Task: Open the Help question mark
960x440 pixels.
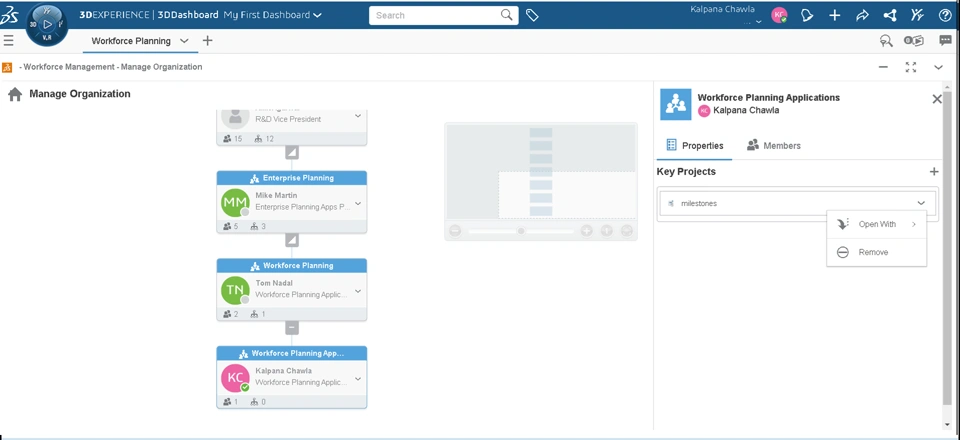Action: tap(945, 15)
